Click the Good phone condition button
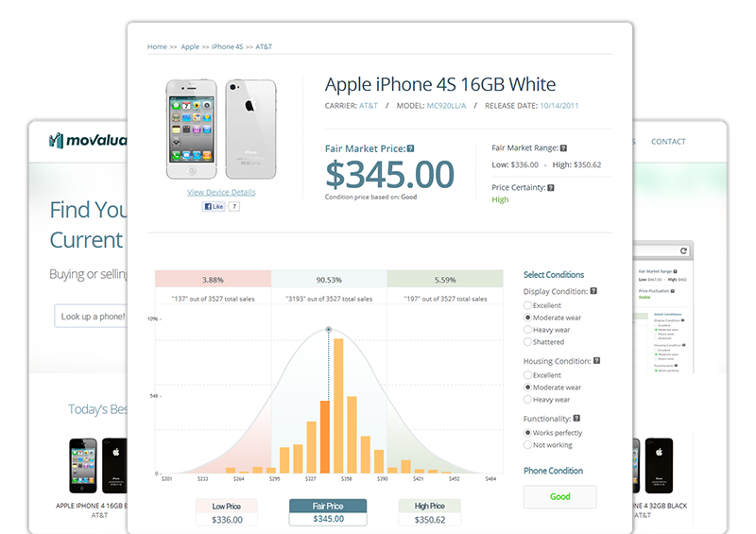Screen dimensions: 756x534 pyautogui.click(x=559, y=497)
